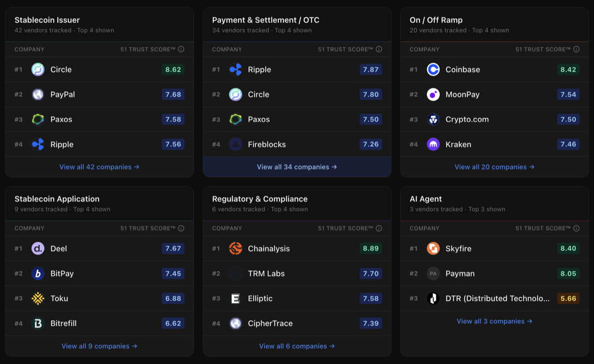Click the Coinbase logo icon
The width and height of the screenshot is (594, 364).
[x=433, y=70]
